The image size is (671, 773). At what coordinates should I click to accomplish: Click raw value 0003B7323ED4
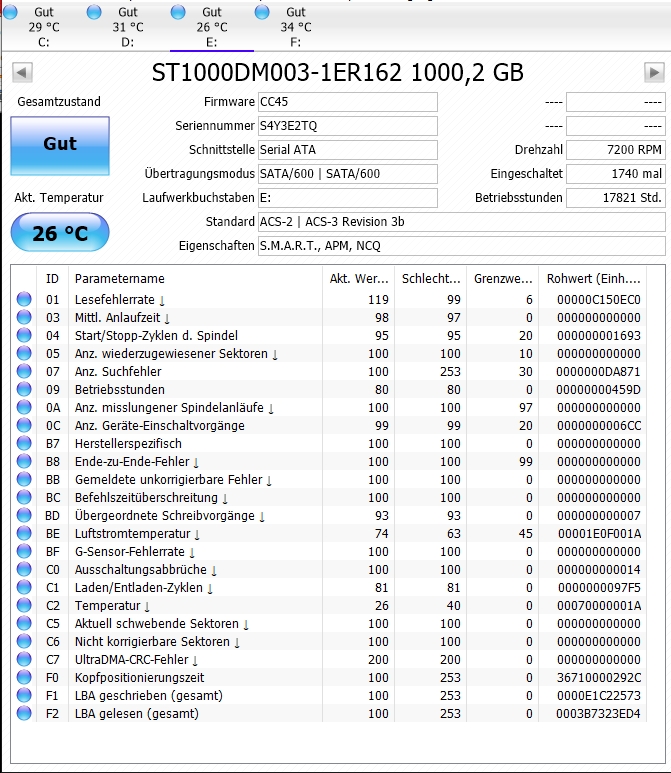click(598, 713)
